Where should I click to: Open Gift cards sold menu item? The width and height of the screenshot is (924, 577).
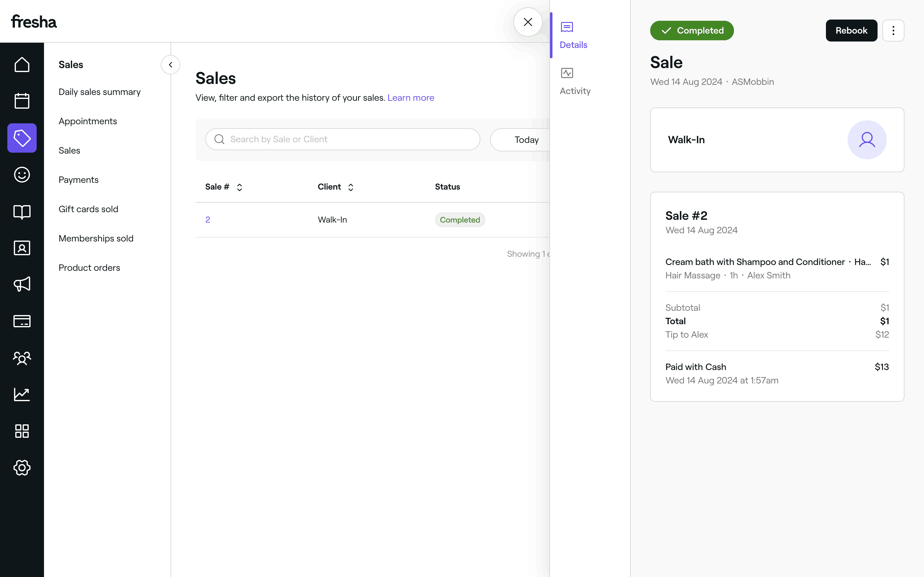[88, 209]
